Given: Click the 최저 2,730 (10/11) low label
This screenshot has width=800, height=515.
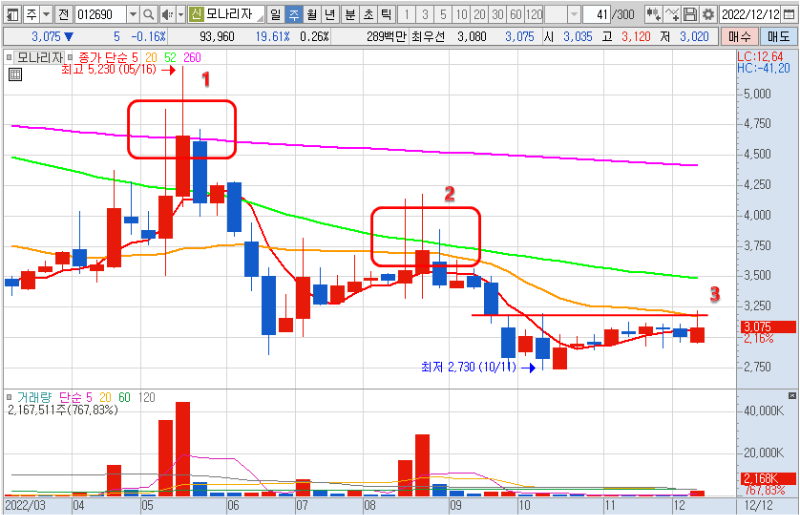Looking at the screenshot, I should [469, 367].
